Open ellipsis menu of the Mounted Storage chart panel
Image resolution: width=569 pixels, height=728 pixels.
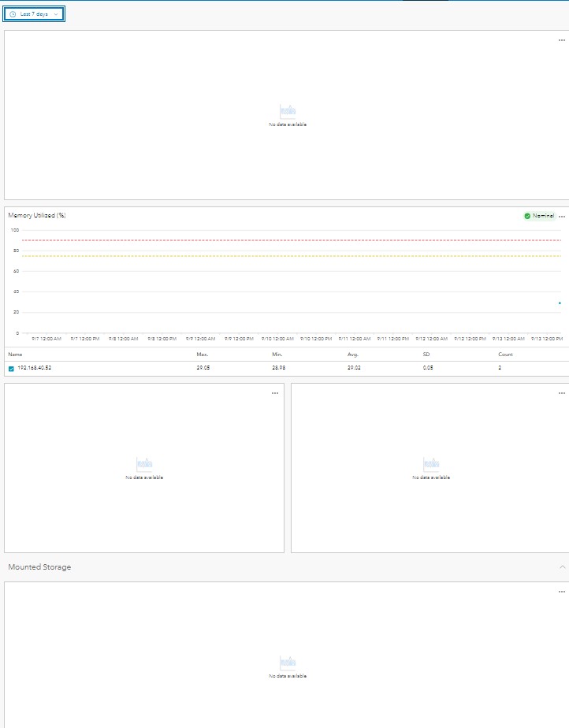[562, 592]
